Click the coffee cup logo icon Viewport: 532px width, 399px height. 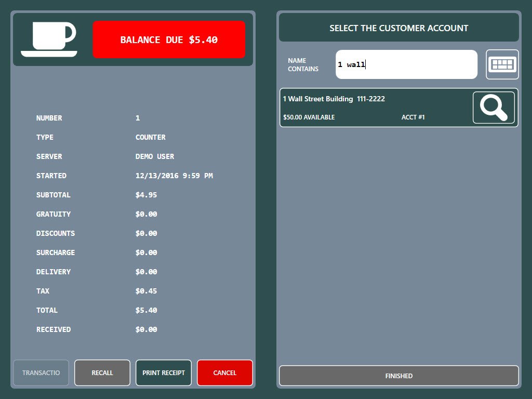[49, 39]
